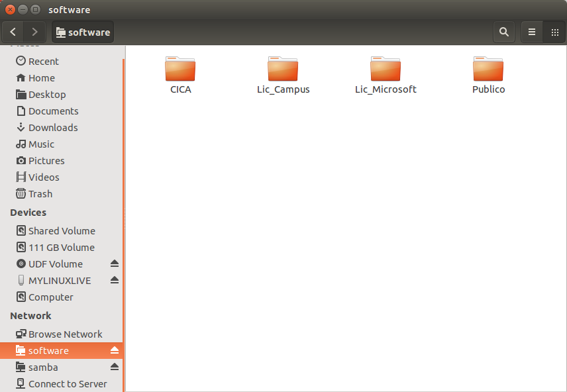The height and width of the screenshot is (392, 567).
Task: Select the Lic_Campus folder icon
Action: pos(283,69)
